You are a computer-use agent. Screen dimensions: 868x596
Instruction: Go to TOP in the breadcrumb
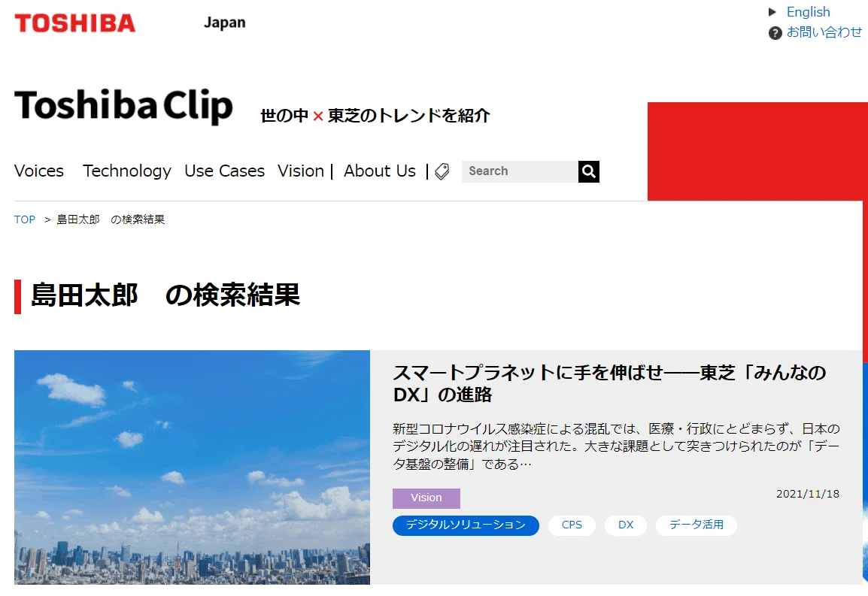point(24,219)
